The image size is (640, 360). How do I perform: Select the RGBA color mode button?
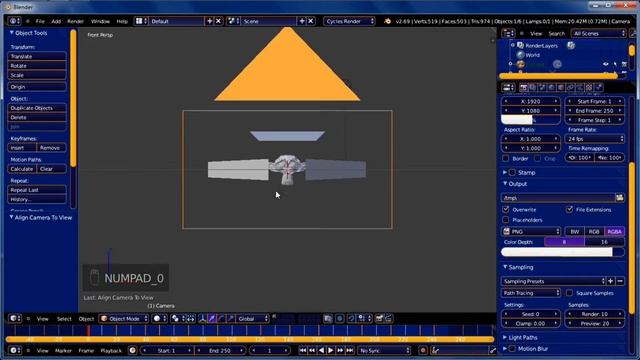pyautogui.click(x=614, y=231)
